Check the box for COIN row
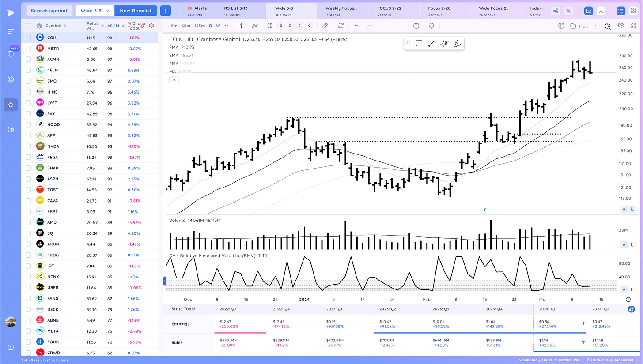 click(x=29, y=38)
